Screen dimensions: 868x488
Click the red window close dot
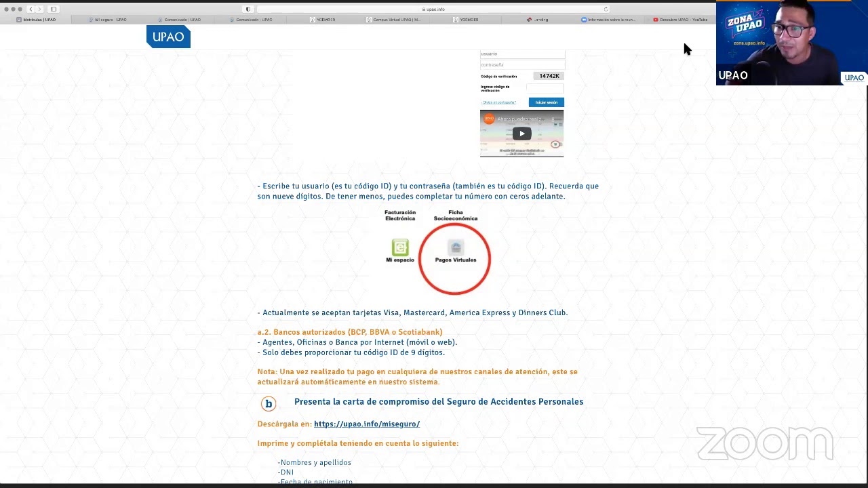point(6,9)
